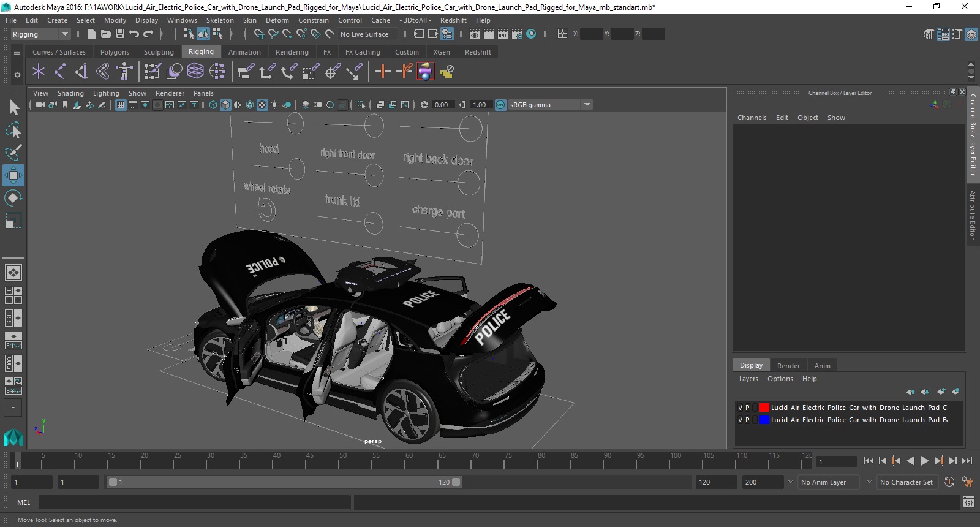Screen dimensions: 980x527
Task: Click the Create Lattice shelf icon
Action: (x=195, y=72)
